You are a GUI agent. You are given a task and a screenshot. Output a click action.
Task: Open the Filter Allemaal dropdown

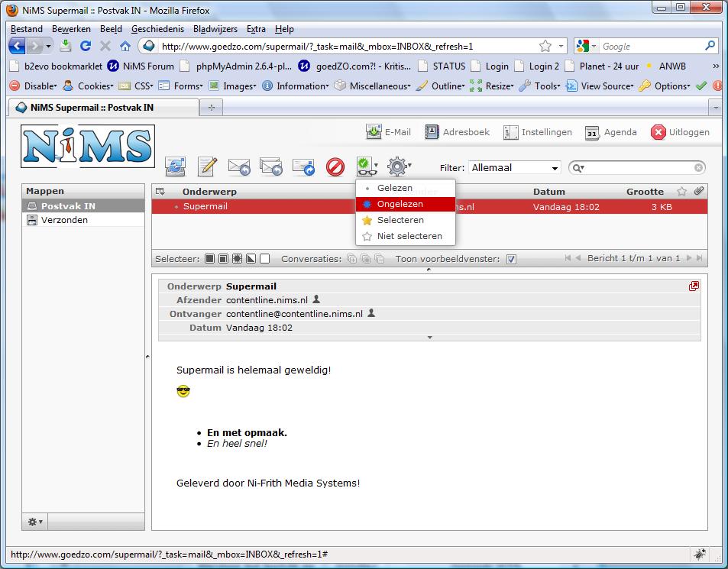[x=515, y=168]
